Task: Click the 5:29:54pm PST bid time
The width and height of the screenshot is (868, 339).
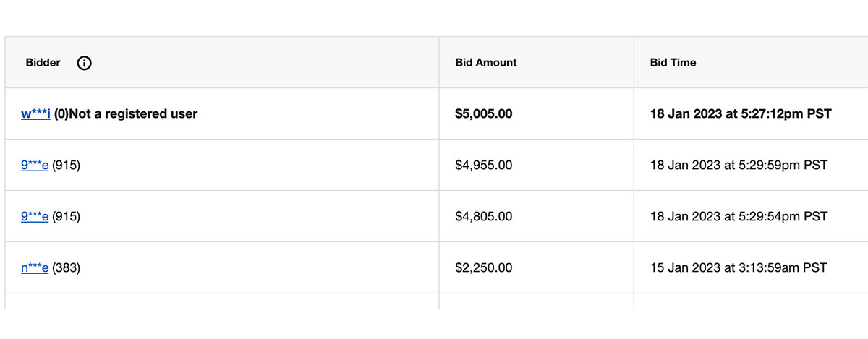Action: (739, 216)
